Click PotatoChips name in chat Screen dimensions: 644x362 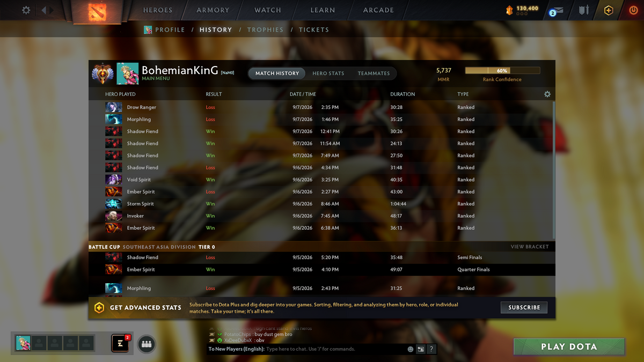(238, 334)
